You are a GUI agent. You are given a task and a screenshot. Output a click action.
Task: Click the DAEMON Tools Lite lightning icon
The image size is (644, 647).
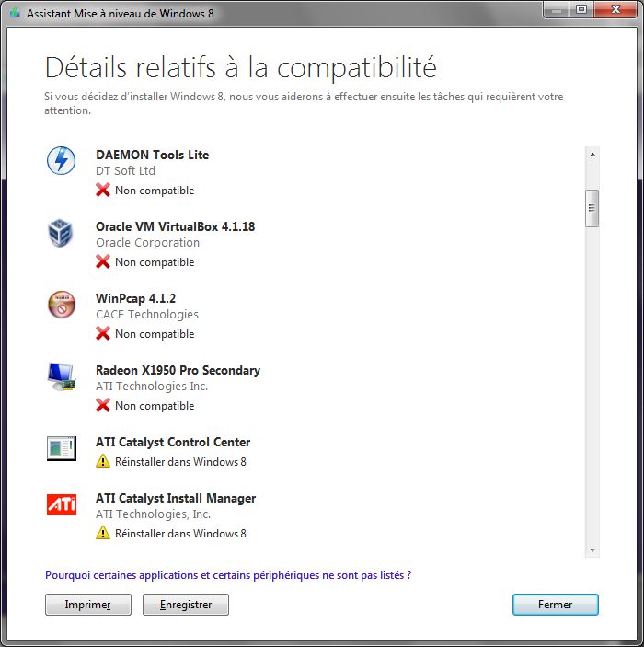[x=61, y=160]
